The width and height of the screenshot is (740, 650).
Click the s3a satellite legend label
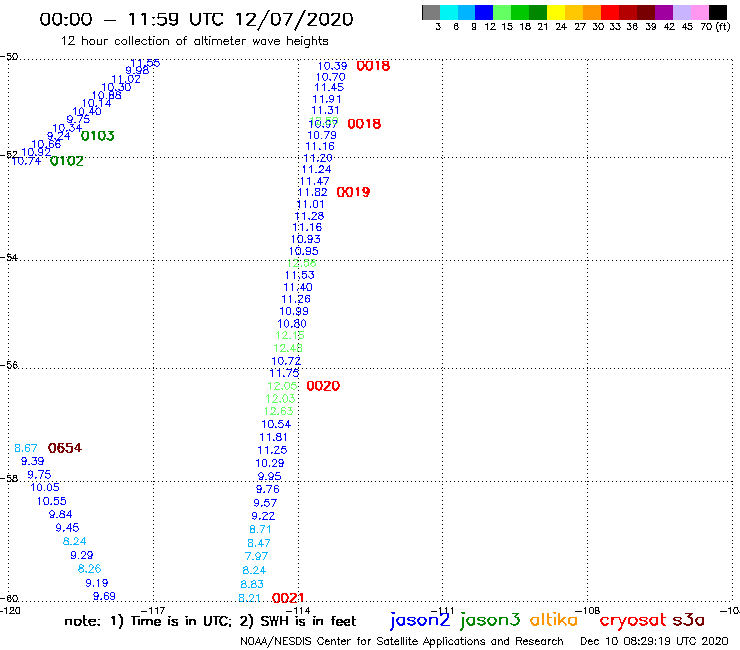click(x=688, y=620)
